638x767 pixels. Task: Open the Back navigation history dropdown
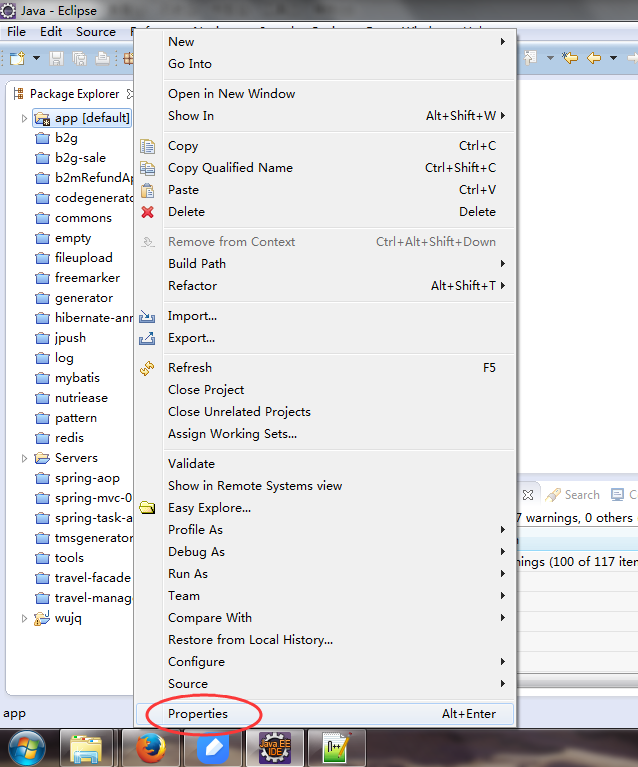(x=614, y=58)
